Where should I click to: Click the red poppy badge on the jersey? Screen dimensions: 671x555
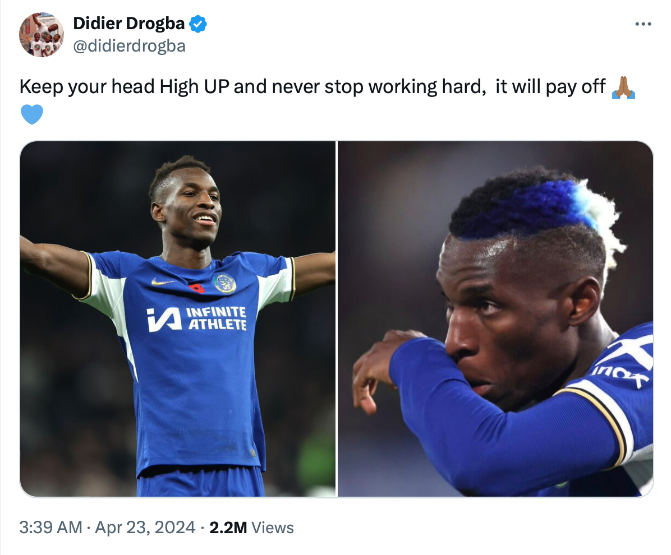196,288
